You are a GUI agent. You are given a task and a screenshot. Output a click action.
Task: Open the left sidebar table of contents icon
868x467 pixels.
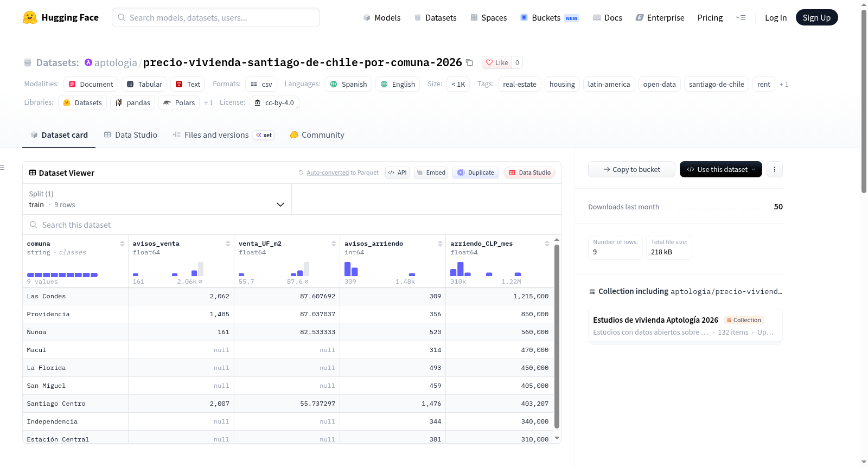[x=3, y=168]
